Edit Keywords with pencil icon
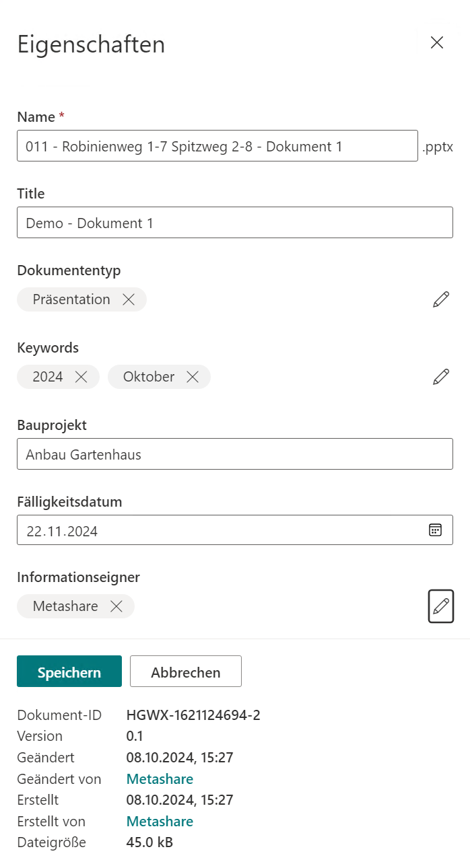 click(440, 377)
